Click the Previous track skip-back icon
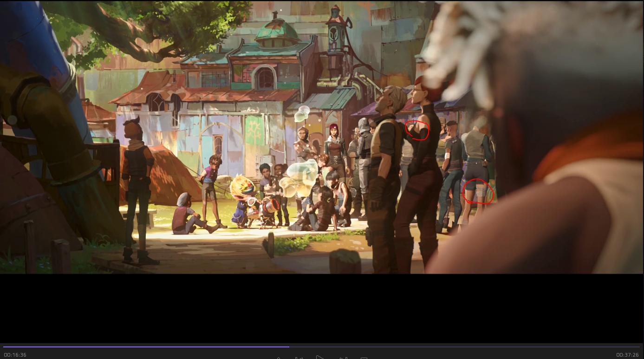This screenshot has height=359, width=644. [x=299, y=358]
